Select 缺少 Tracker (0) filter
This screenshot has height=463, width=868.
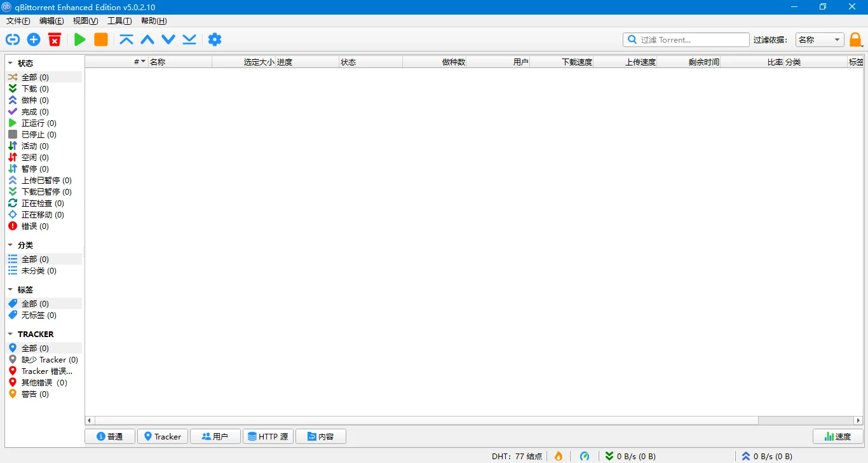tap(44, 359)
